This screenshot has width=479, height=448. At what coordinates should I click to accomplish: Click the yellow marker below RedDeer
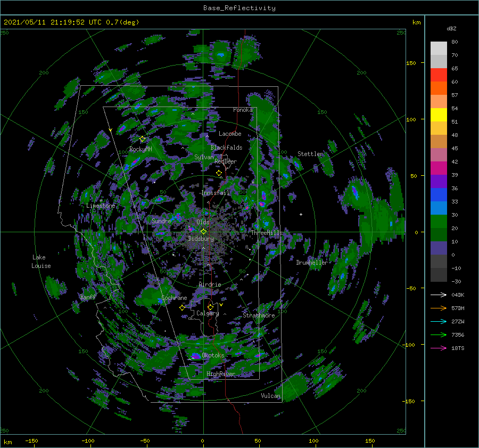click(219, 173)
